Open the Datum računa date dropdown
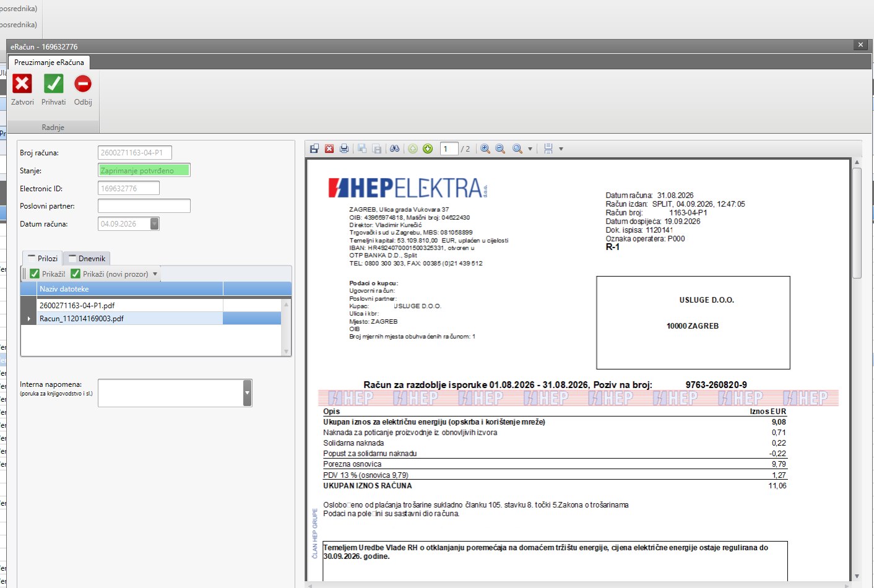874x588 pixels. point(155,223)
